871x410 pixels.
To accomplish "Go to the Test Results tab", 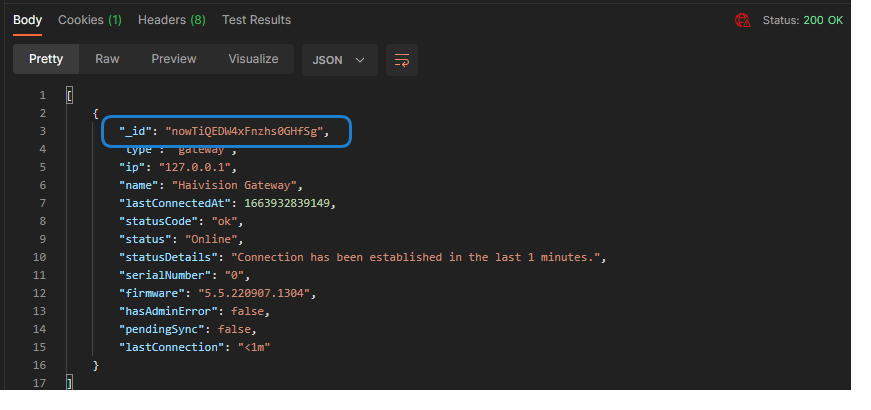I will click(x=256, y=20).
